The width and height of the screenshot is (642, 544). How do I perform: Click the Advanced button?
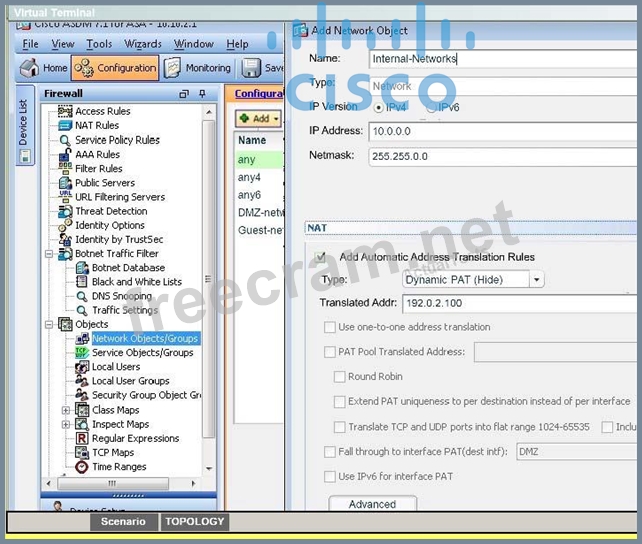[x=372, y=504]
